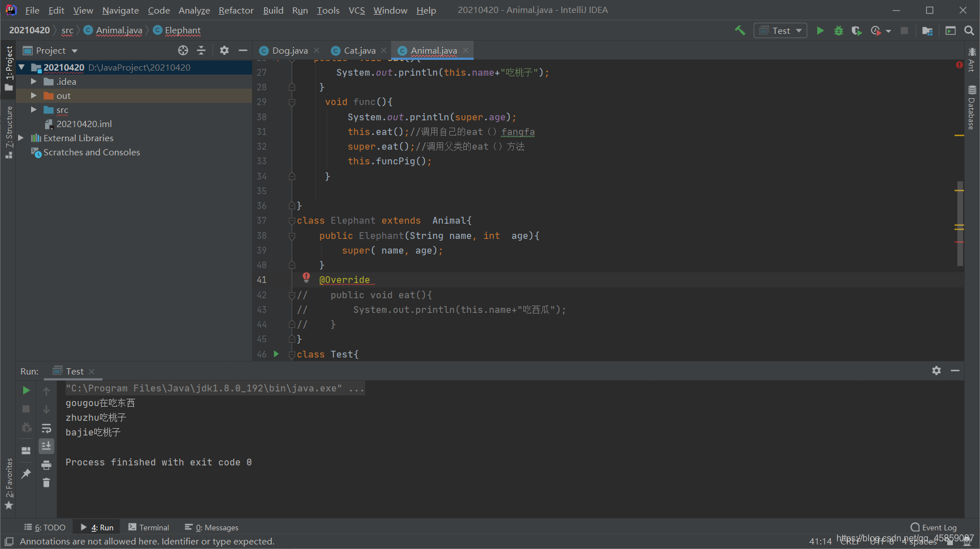Viewport: 980px width, 549px height.
Task: Expand External Libraries node
Action: coord(21,138)
